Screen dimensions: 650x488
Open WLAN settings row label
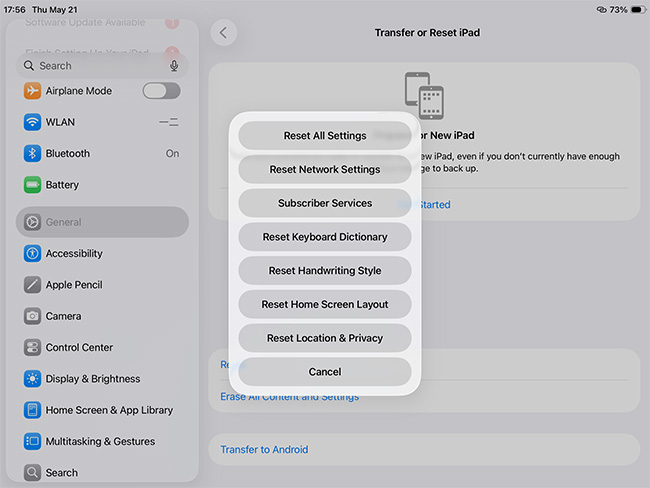tap(61, 122)
